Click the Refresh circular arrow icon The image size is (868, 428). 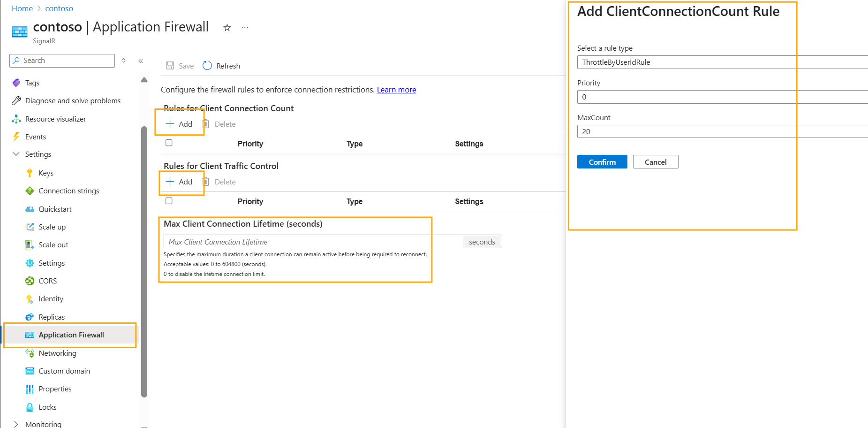point(207,66)
